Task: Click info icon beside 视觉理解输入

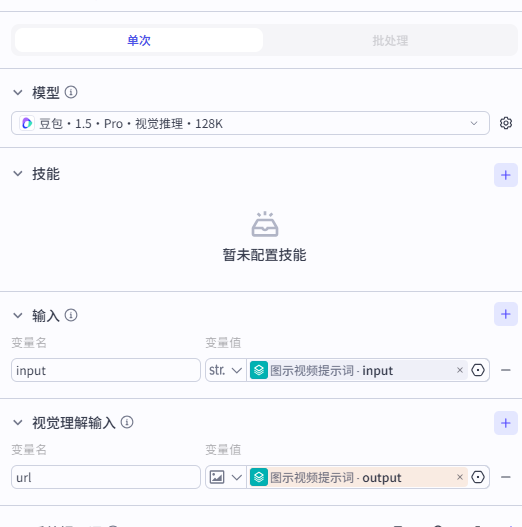Action: (127, 422)
